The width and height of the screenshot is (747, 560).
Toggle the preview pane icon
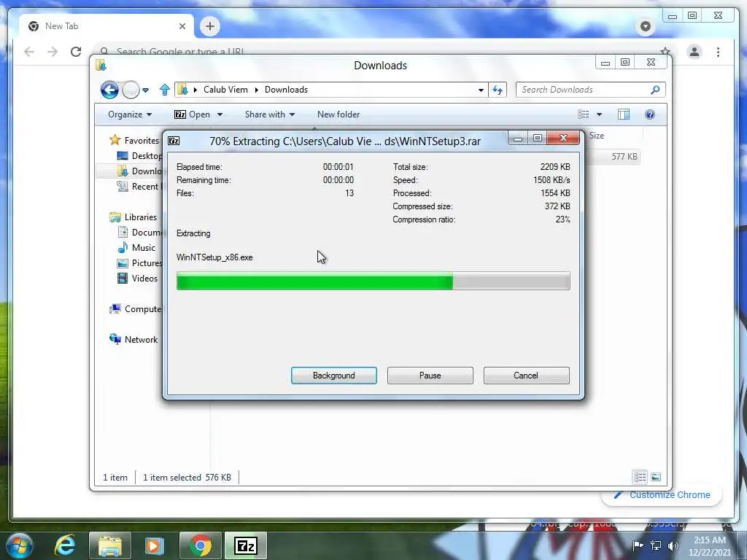623,114
